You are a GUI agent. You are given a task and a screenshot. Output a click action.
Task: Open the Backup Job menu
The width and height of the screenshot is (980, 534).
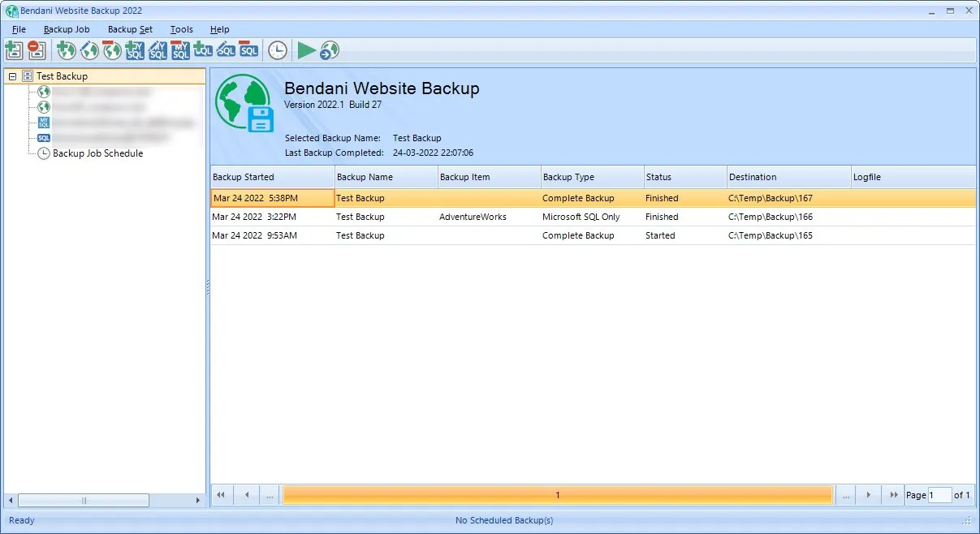tap(67, 29)
